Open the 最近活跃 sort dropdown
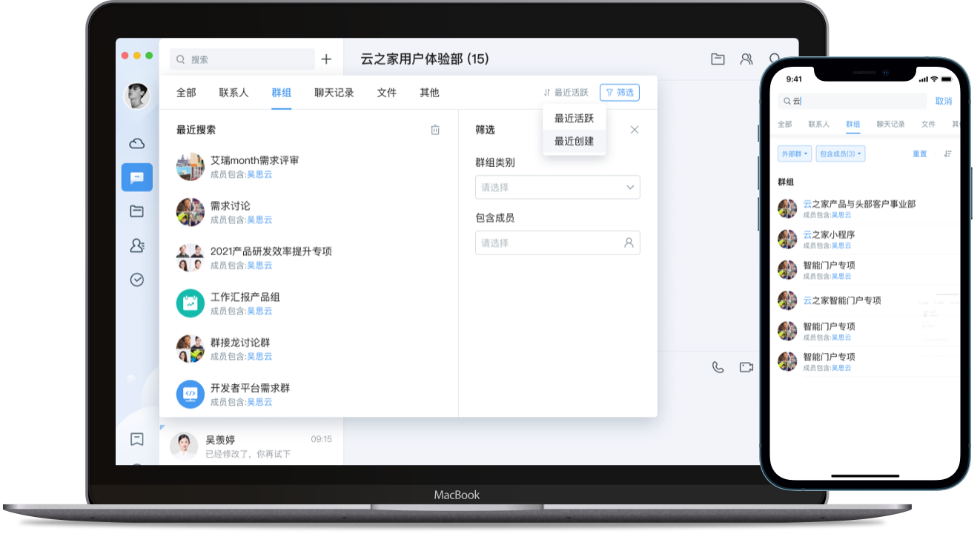The image size is (980, 534). coord(566,93)
